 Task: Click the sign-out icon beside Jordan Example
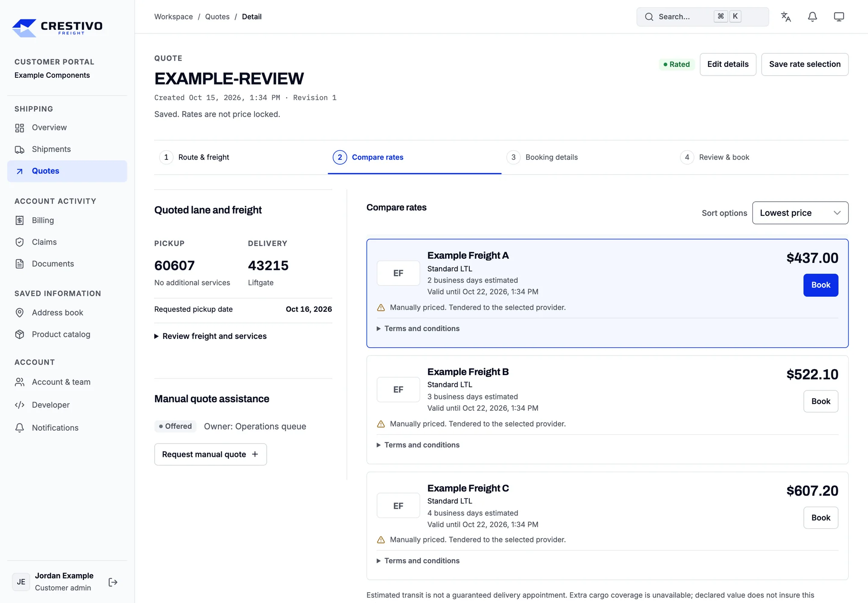(x=113, y=582)
